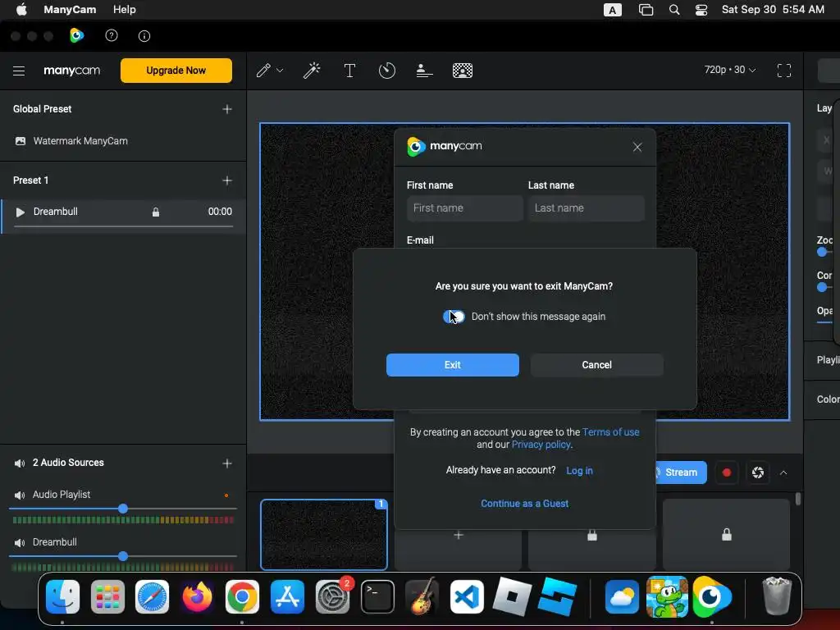840x630 pixels.
Task: Start recording with the red record button
Action: 727,472
